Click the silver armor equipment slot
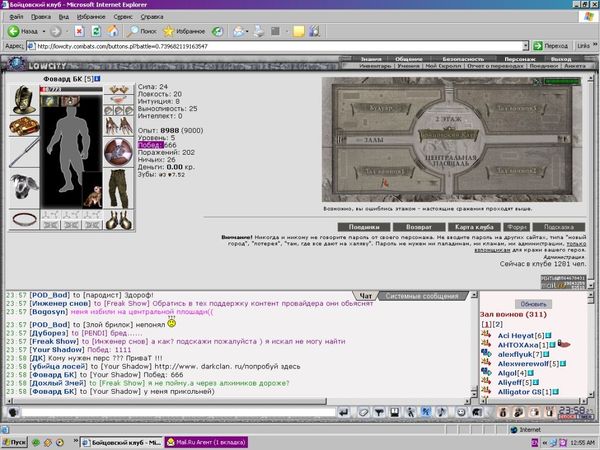 (24, 188)
